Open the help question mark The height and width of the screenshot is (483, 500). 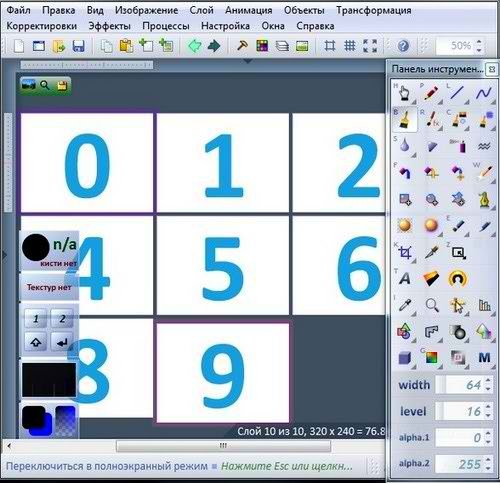tap(403, 46)
